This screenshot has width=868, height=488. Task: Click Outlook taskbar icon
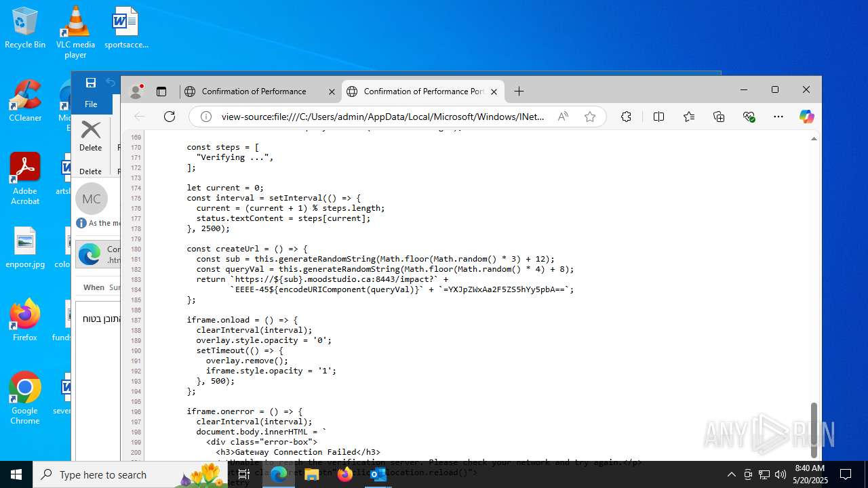[x=378, y=474]
